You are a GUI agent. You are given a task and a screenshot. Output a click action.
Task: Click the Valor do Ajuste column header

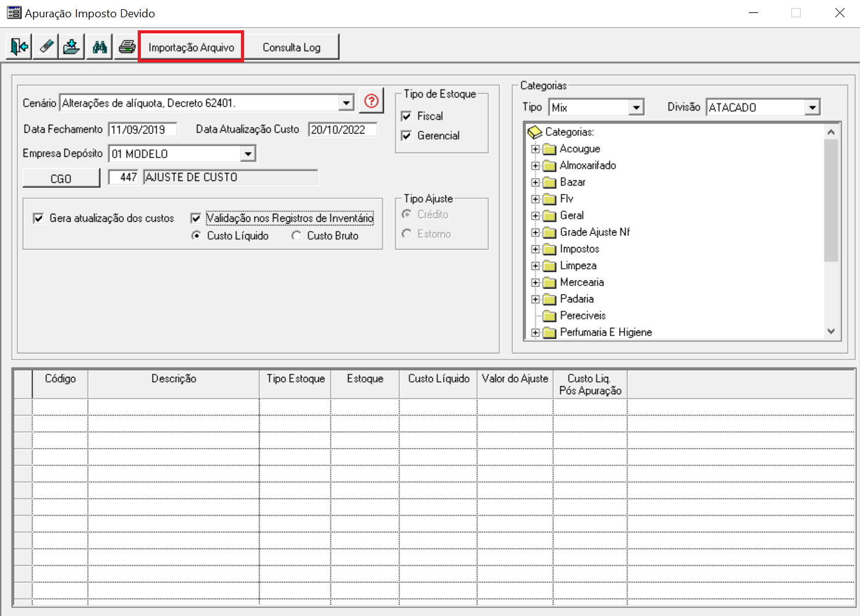pyautogui.click(x=515, y=384)
